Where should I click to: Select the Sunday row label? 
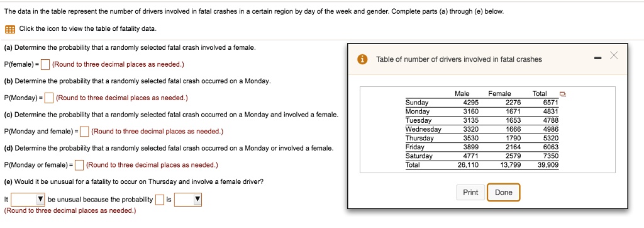pyautogui.click(x=417, y=103)
